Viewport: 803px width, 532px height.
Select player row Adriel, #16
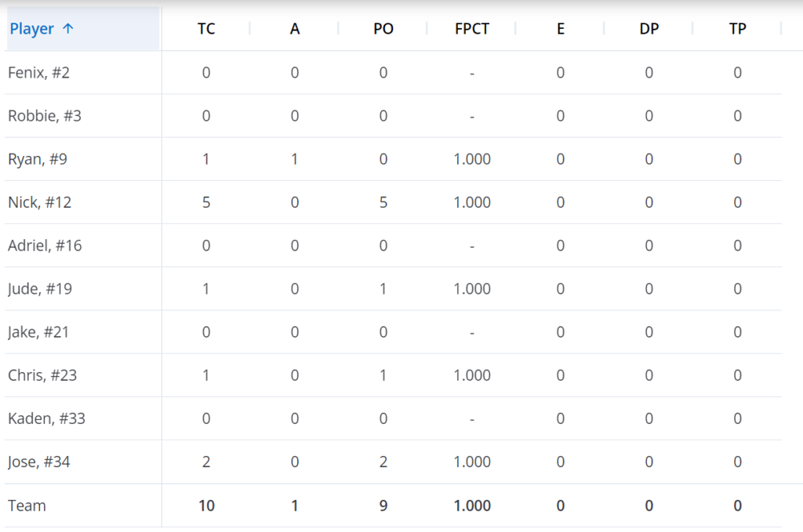pos(394,245)
